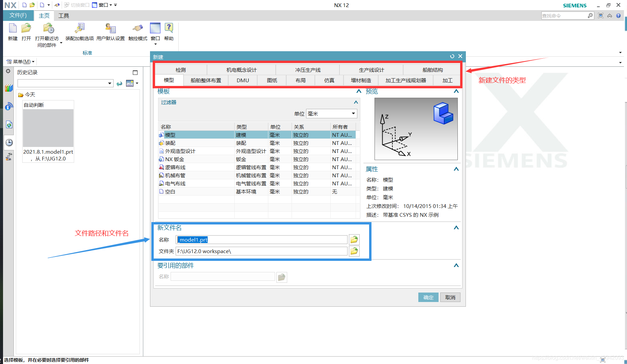Browse for file name with folder icon

click(x=354, y=240)
